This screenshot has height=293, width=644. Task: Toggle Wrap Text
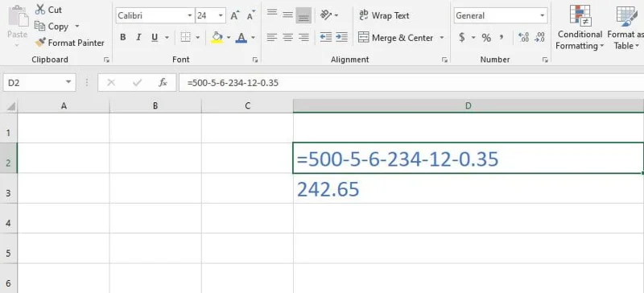(384, 15)
